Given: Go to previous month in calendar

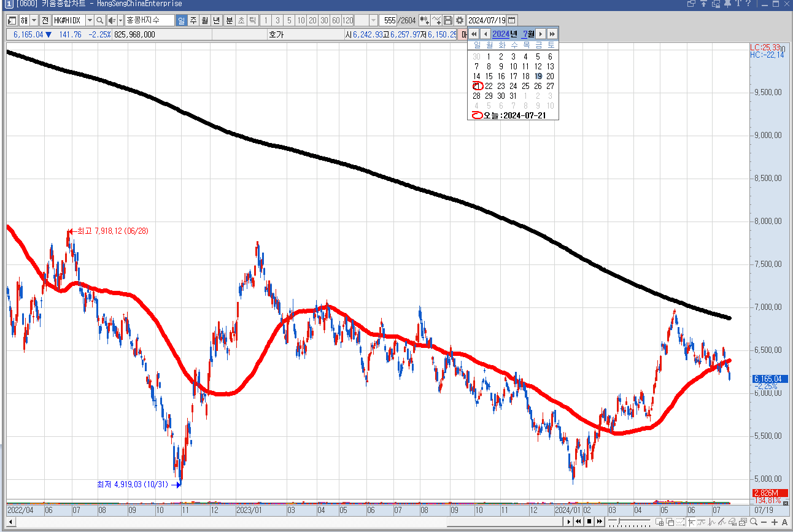Looking at the screenshot, I should (485, 34).
